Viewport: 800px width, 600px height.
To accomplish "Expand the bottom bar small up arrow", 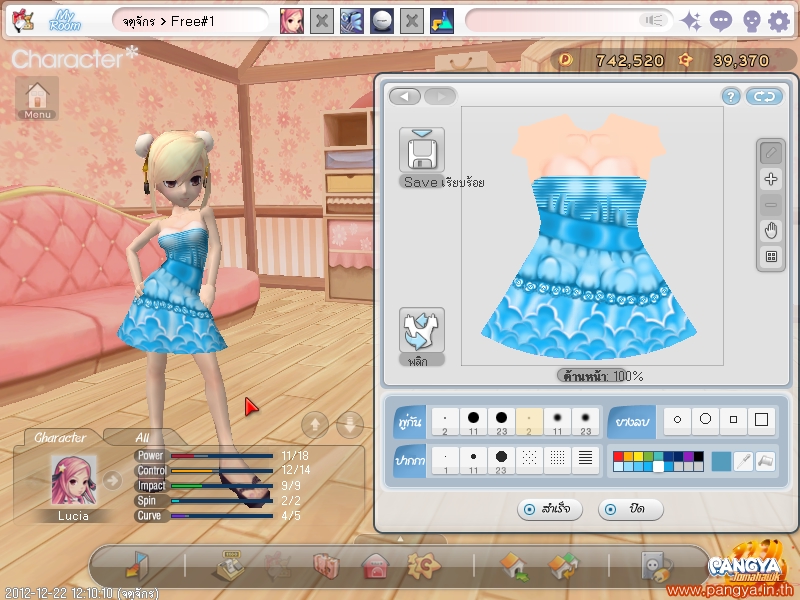I will pyautogui.click(x=400, y=539).
